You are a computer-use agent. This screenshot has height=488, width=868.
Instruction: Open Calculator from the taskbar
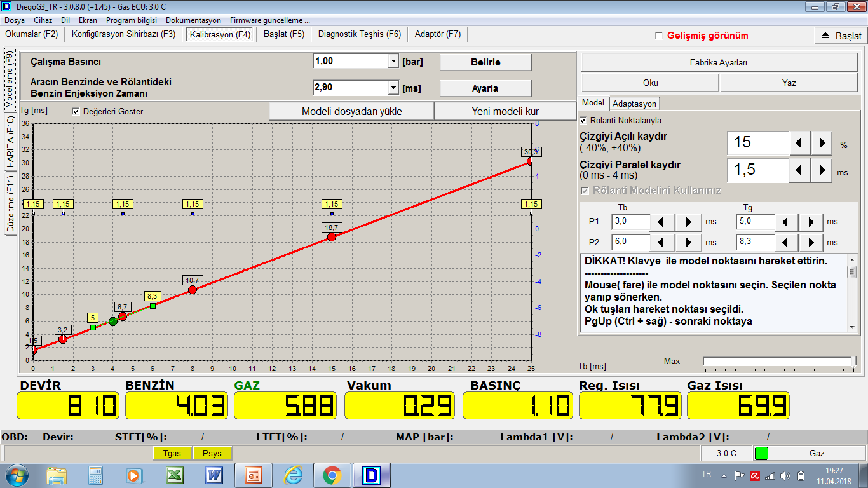click(x=95, y=475)
